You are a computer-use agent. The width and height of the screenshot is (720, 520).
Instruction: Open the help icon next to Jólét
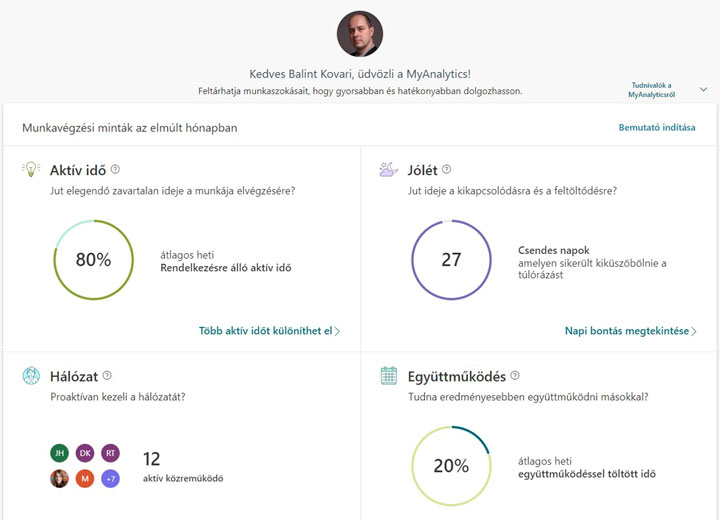(446, 169)
